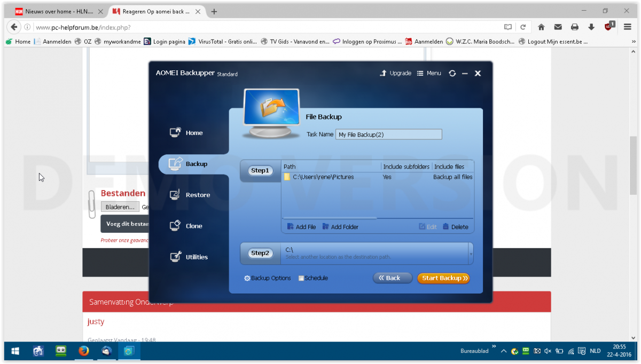Viewport: 641px width, 364px height.
Task: Go to Firefox home page icon
Action: click(541, 27)
